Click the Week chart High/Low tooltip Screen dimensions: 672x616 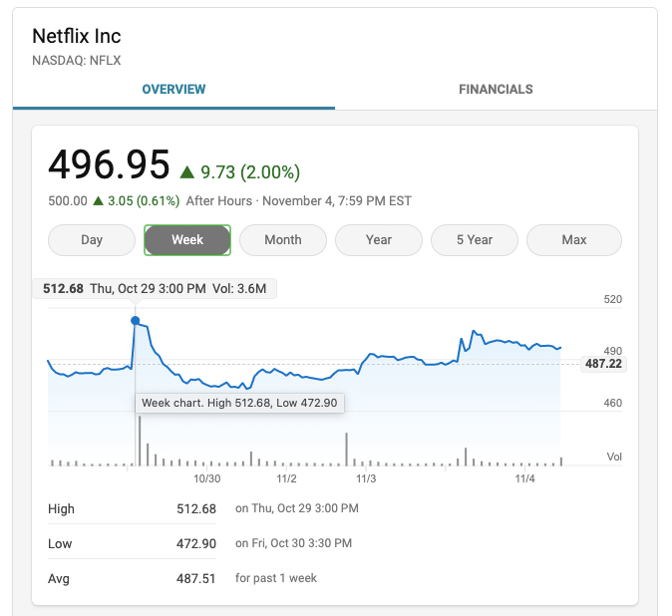tap(239, 403)
